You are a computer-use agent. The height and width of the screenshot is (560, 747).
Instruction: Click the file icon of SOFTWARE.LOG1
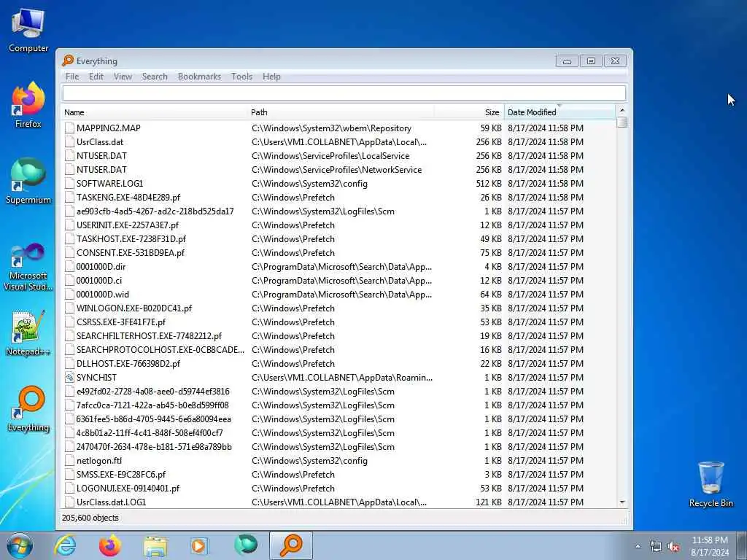pyautogui.click(x=69, y=183)
